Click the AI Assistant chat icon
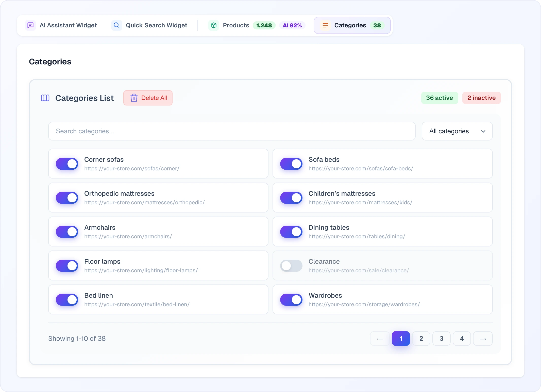Image resolution: width=541 pixels, height=392 pixels. pyautogui.click(x=30, y=25)
